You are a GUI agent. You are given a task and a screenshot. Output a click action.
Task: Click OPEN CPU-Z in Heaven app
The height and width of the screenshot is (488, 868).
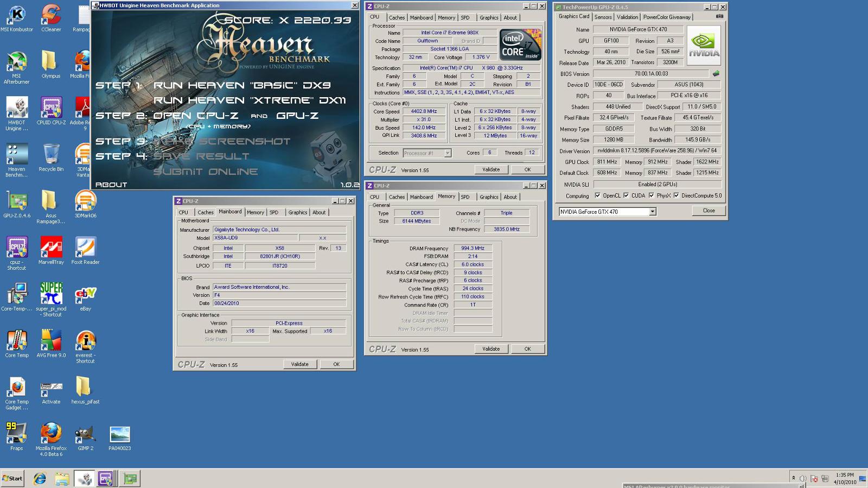(196, 116)
